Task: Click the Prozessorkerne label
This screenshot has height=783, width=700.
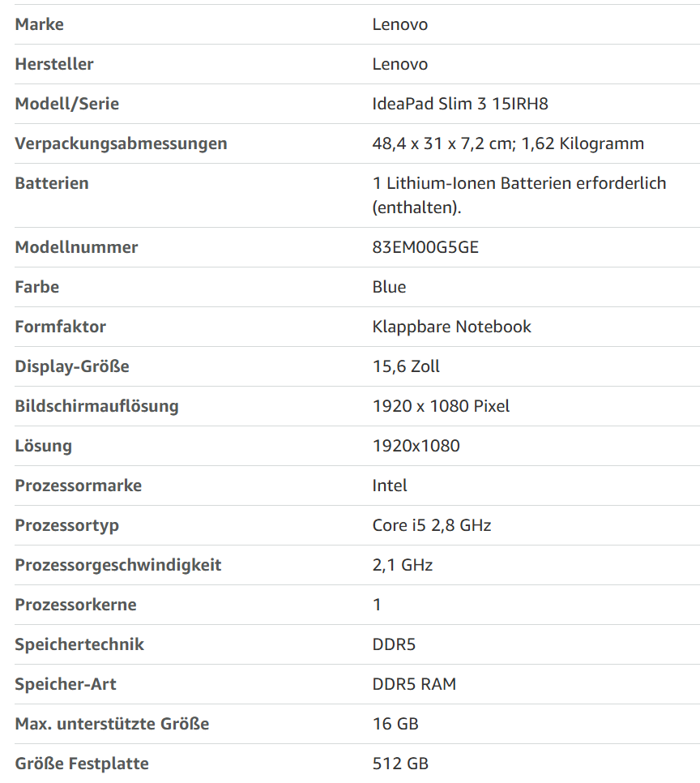Action: coord(75,605)
